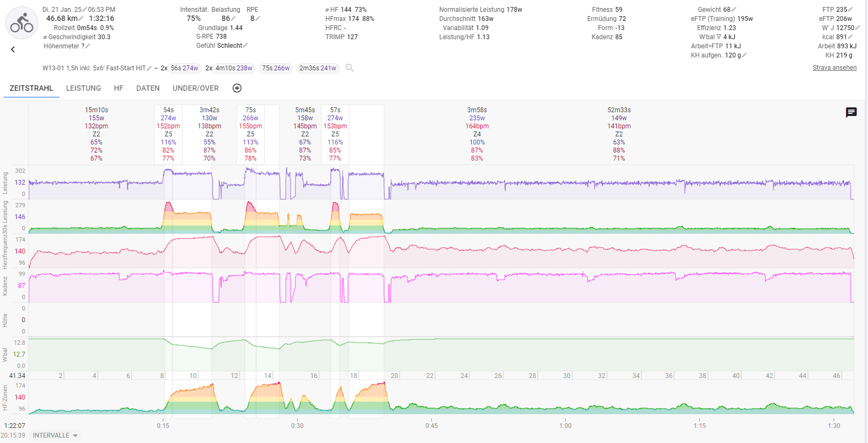This screenshot has height=443, width=868.
Task: Go back using the left chevron arrow
Action: 13,49
